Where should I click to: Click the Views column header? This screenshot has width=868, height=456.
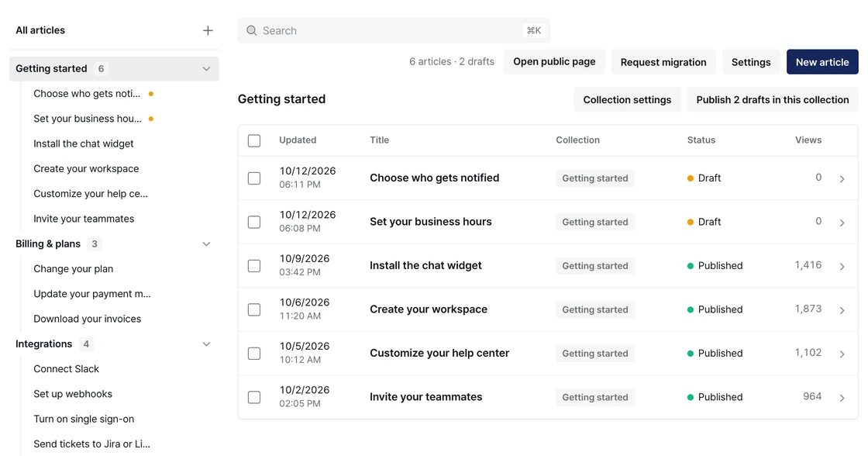click(x=808, y=140)
